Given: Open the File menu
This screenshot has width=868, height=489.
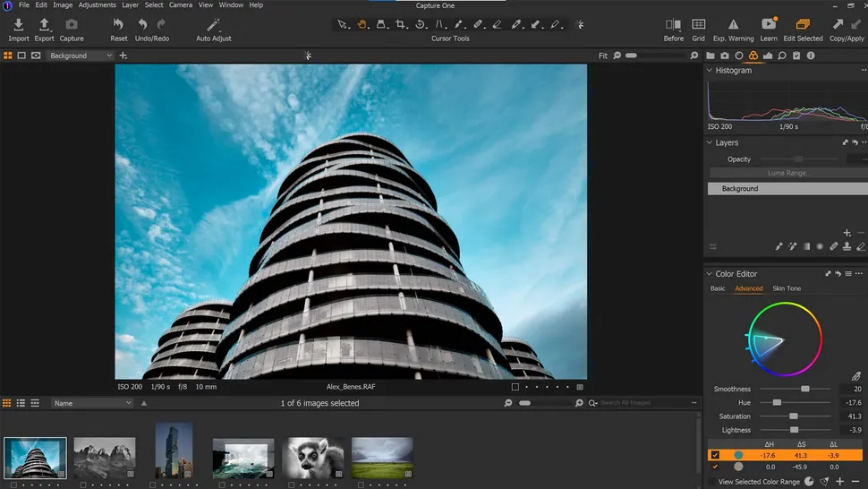Looking at the screenshot, I should click(24, 5).
